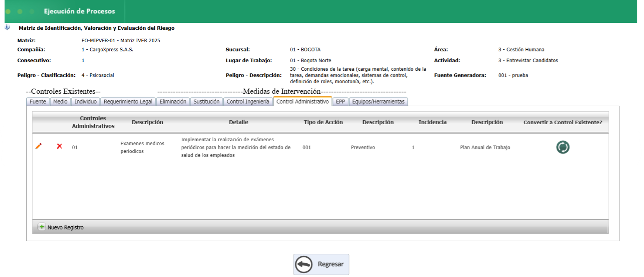Click the activity value 3 - Entrevistar Candidatos

[x=528, y=61]
